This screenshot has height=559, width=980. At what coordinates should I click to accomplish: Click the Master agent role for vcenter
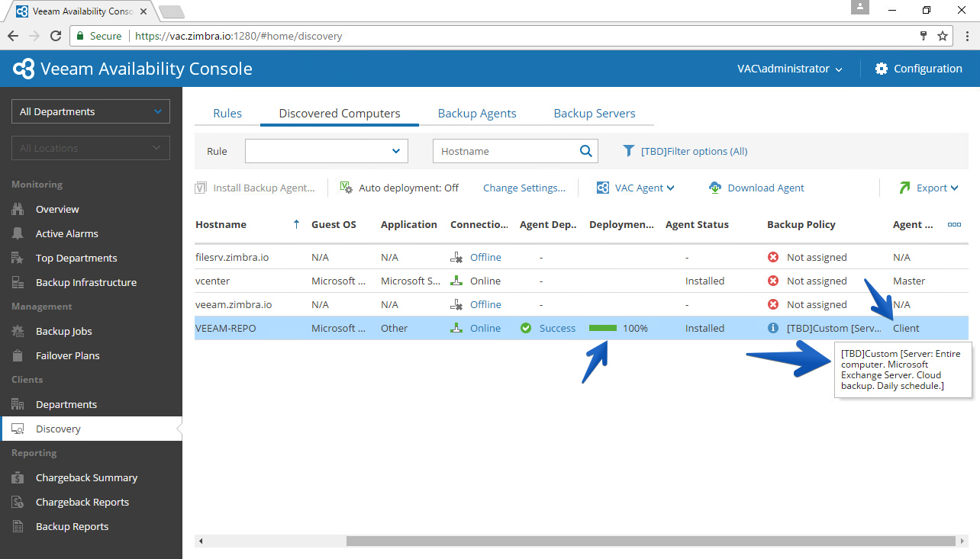pyautogui.click(x=909, y=281)
